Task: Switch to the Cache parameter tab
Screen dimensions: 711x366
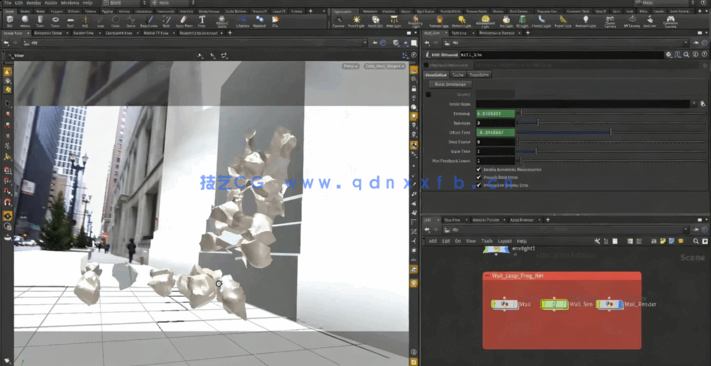Action: coord(458,74)
